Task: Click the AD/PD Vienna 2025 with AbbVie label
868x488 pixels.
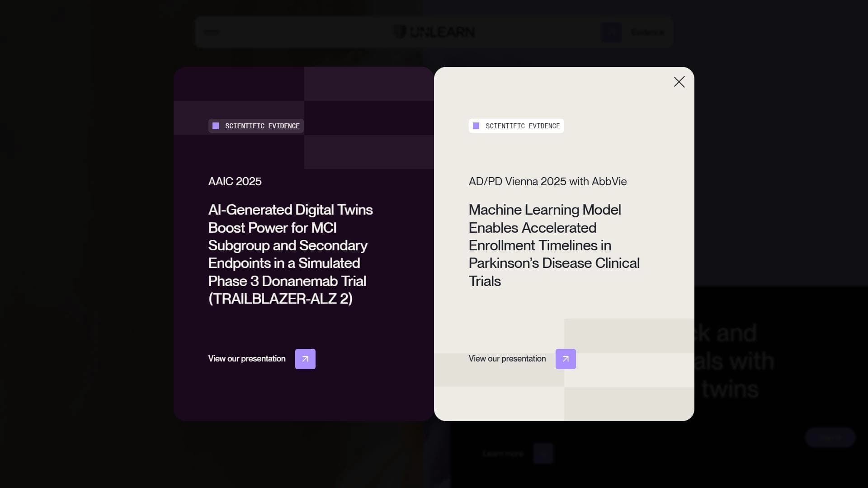Action: point(547,181)
